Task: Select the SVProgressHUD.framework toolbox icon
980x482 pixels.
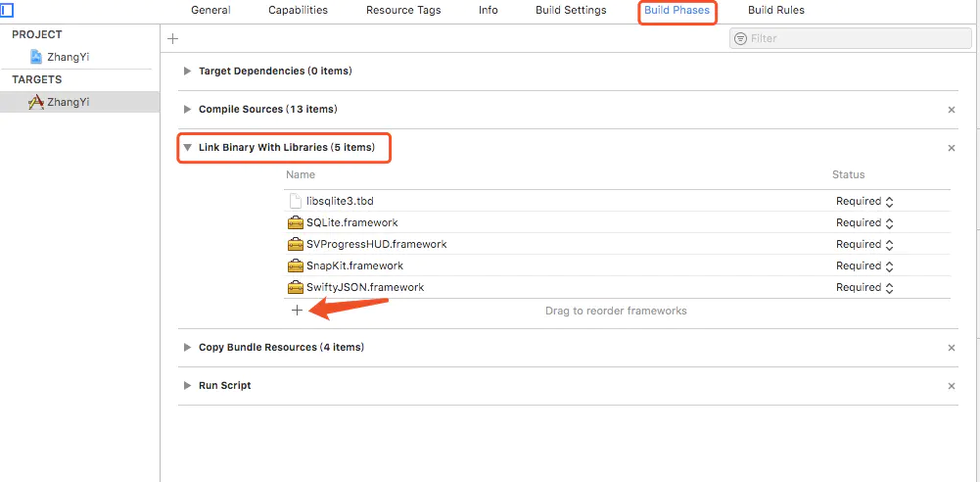Action: [296, 245]
